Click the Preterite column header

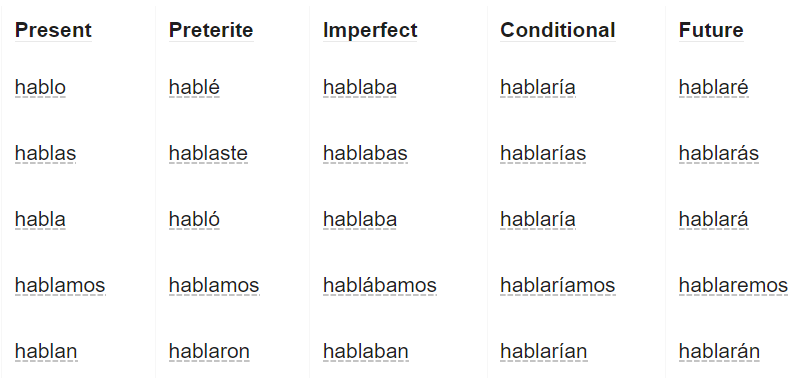(211, 30)
